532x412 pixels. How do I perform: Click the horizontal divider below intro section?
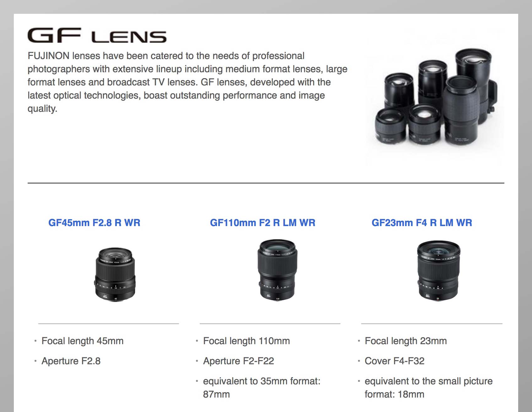[266, 183]
